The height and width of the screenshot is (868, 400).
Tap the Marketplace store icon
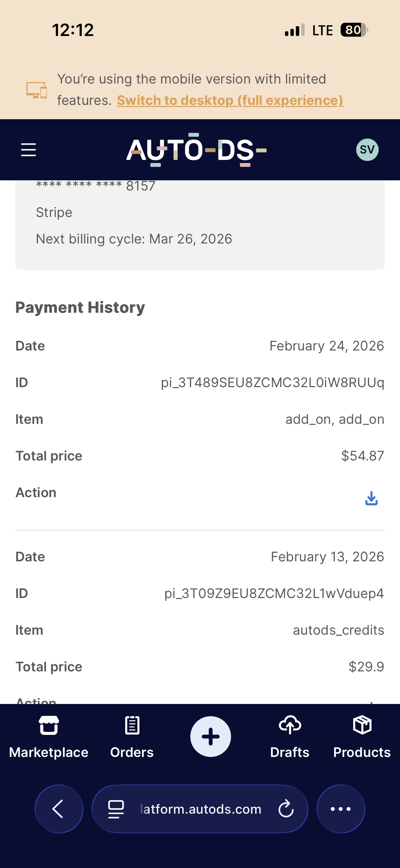49,725
